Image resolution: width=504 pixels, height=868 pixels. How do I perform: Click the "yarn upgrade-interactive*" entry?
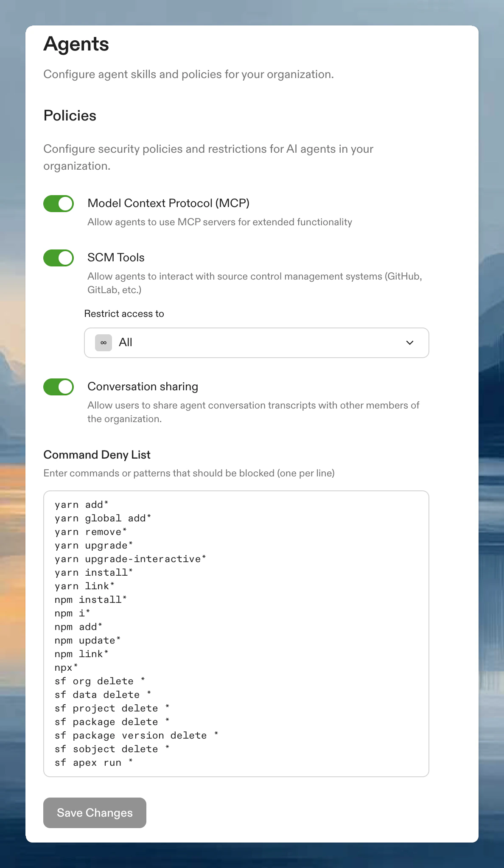[130, 559]
